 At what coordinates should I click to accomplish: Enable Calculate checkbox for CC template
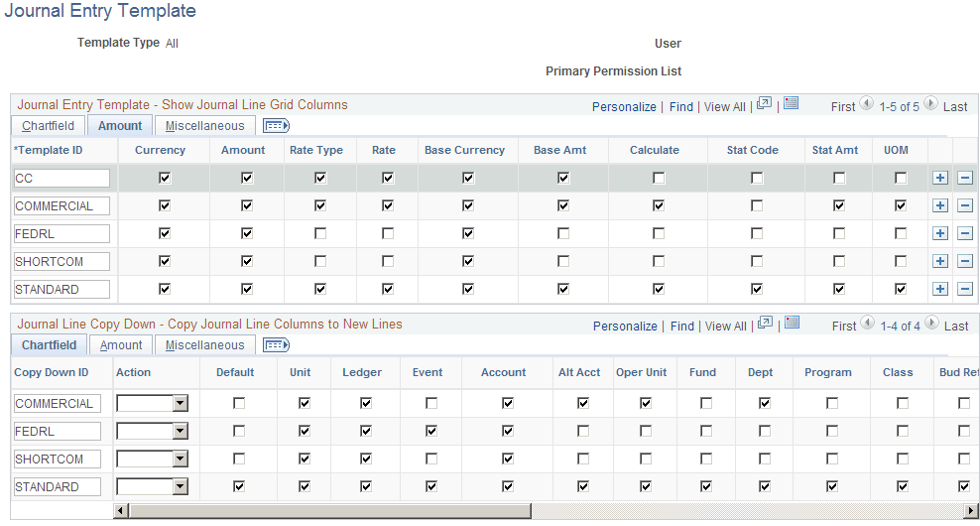pos(659,179)
